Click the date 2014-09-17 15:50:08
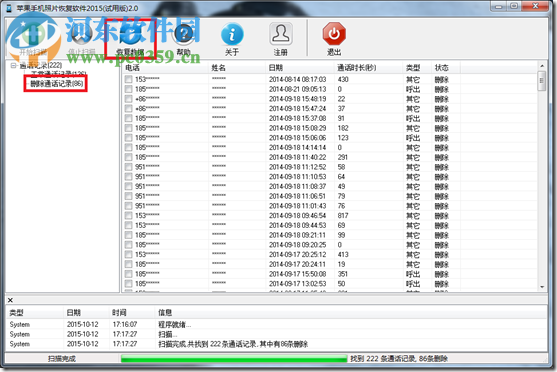 point(297,274)
